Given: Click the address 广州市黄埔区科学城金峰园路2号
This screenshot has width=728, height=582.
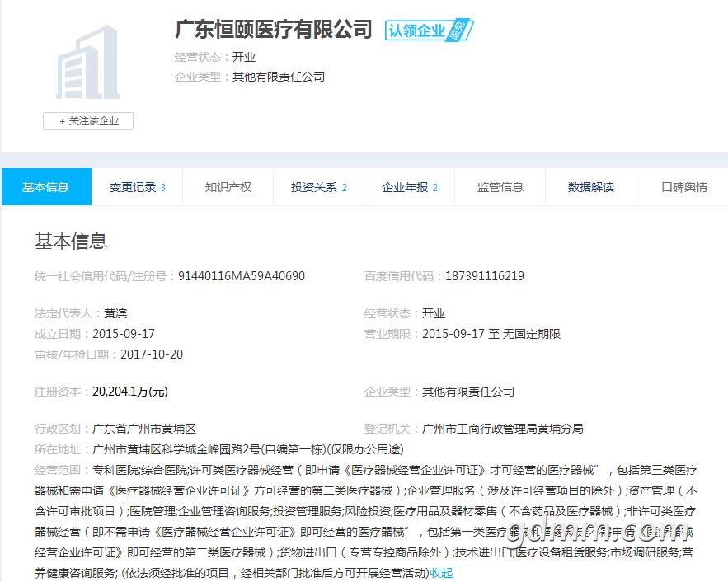Looking at the screenshot, I should tap(176, 449).
